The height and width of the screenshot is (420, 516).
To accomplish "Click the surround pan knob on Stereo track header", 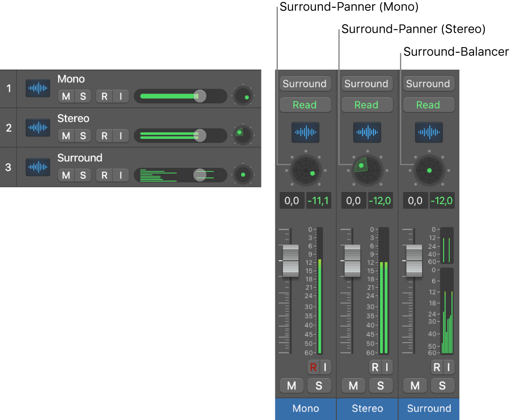I will [x=243, y=135].
